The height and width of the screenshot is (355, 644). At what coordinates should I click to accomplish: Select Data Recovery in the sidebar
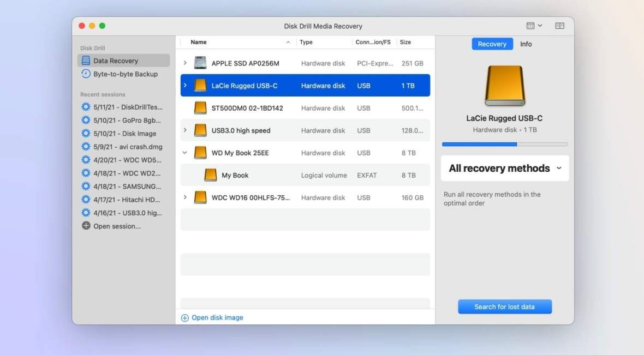(124, 61)
